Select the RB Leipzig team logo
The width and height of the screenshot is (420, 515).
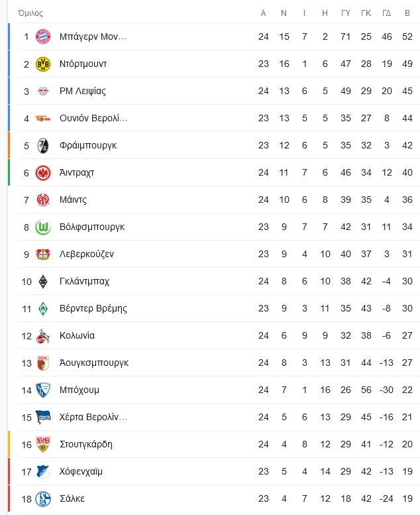(43, 91)
